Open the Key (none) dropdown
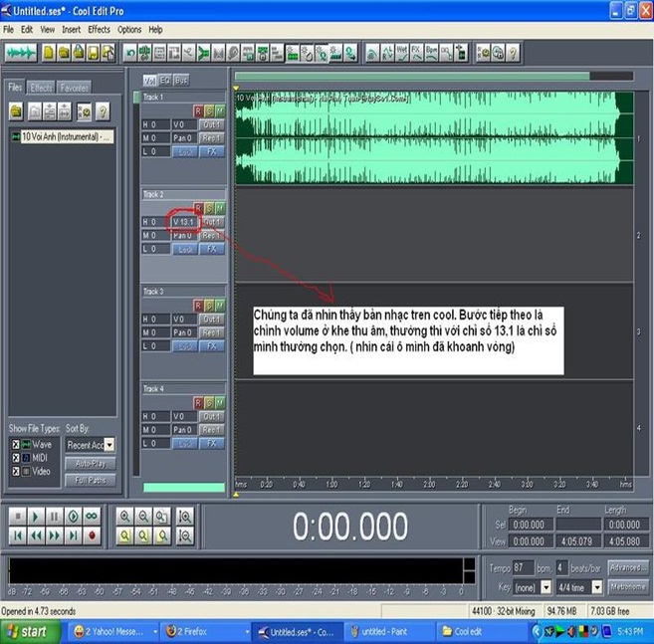Image resolution: width=654 pixels, height=644 pixels. 545,587
